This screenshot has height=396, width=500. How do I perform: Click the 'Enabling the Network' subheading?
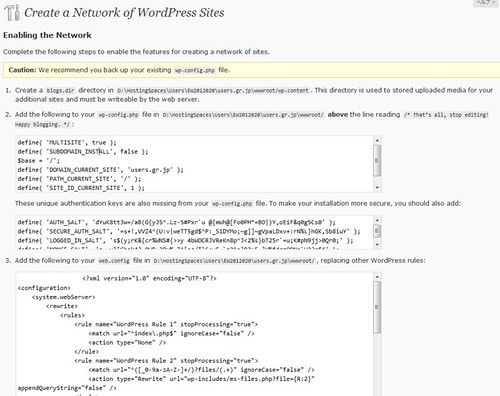47,35
